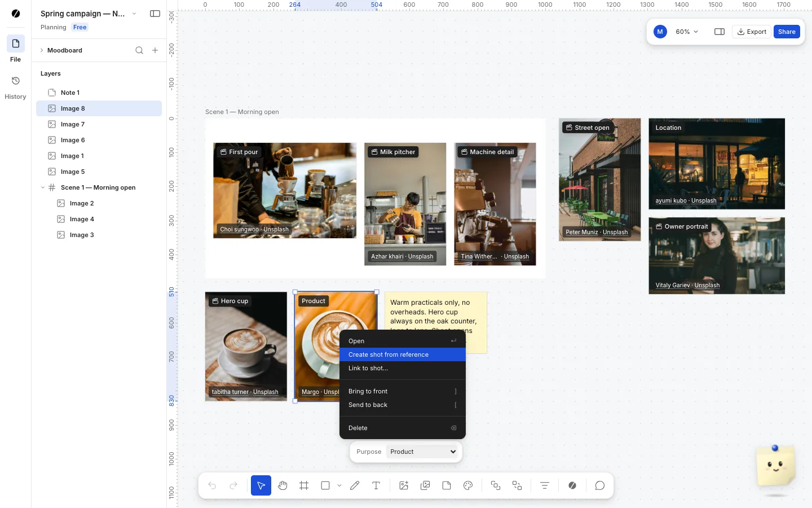This screenshot has width=812, height=508.
Task: Click the slashed-circle logo icon in toolbar
Action: pyautogui.click(x=572, y=485)
